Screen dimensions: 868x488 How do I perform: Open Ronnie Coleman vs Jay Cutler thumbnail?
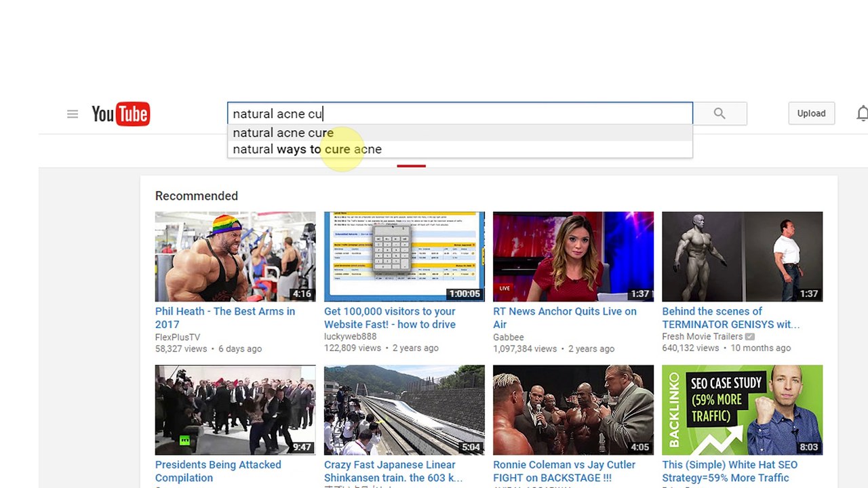point(573,410)
